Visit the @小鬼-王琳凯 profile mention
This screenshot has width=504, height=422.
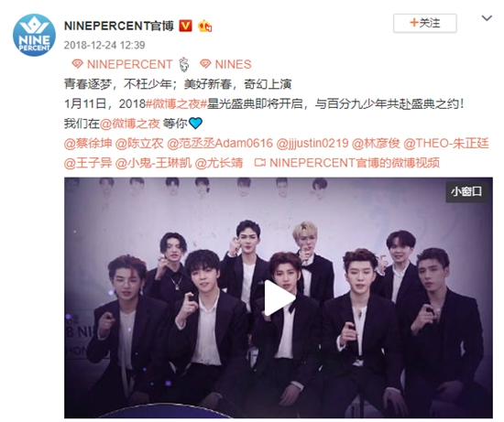click(x=153, y=163)
